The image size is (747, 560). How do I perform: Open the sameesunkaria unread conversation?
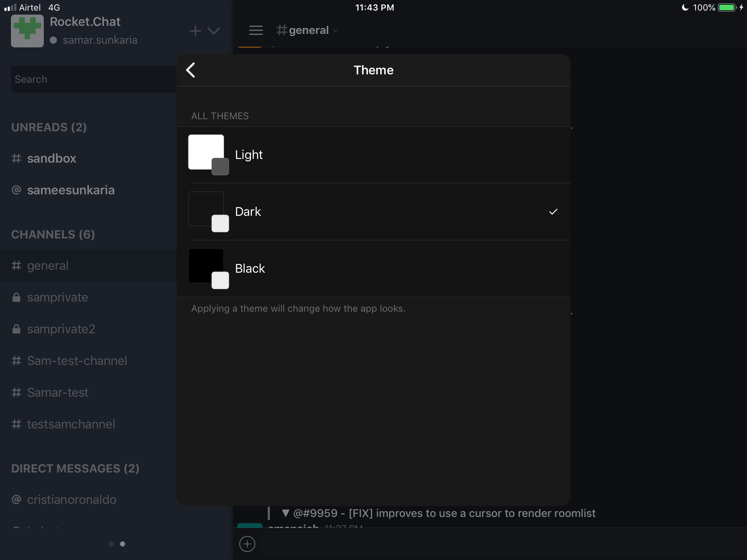point(71,190)
